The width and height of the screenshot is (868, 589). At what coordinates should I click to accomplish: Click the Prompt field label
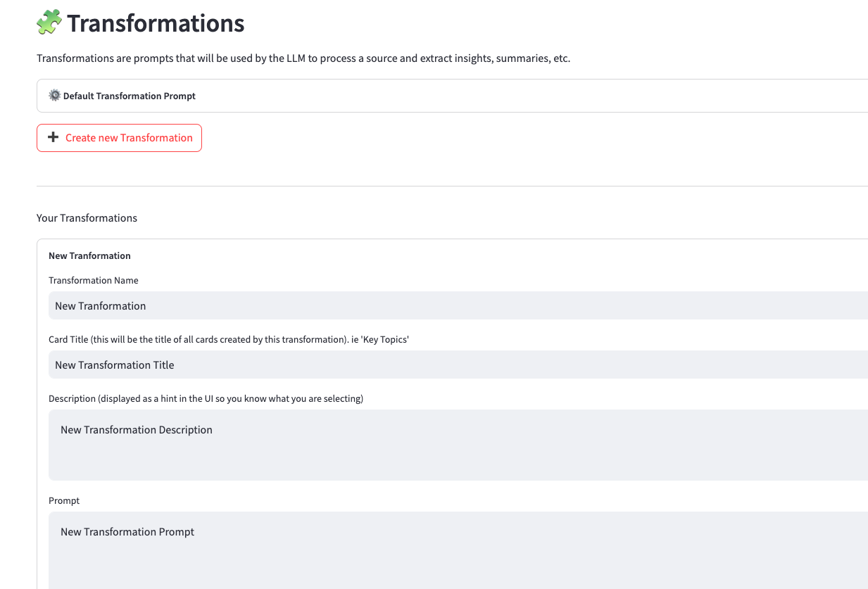[64, 500]
